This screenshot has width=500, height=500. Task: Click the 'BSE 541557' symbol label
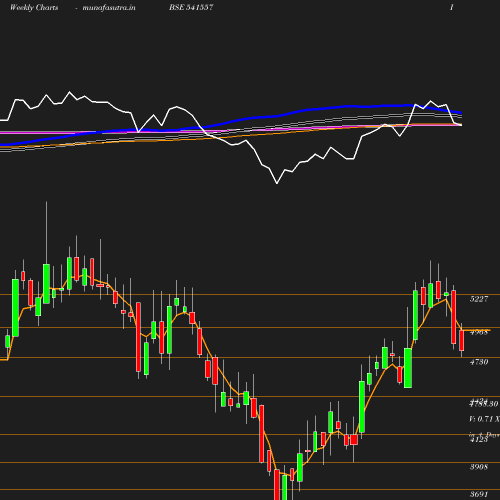point(191,7)
